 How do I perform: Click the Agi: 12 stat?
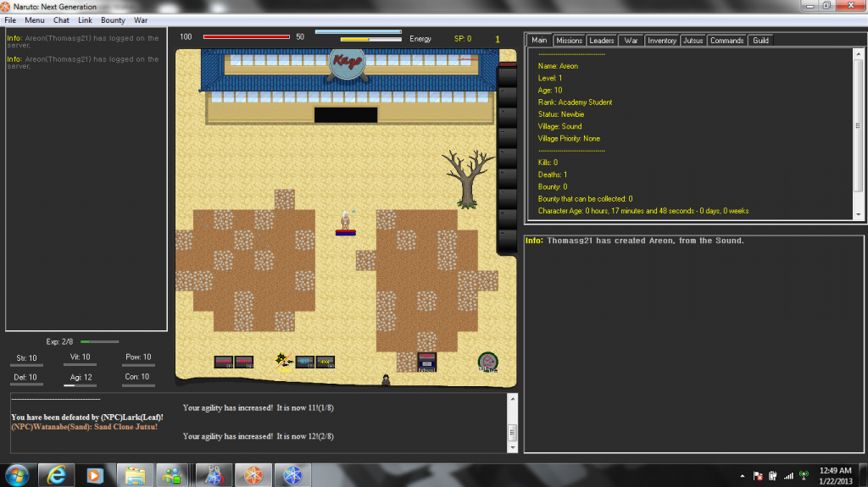(81, 377)
